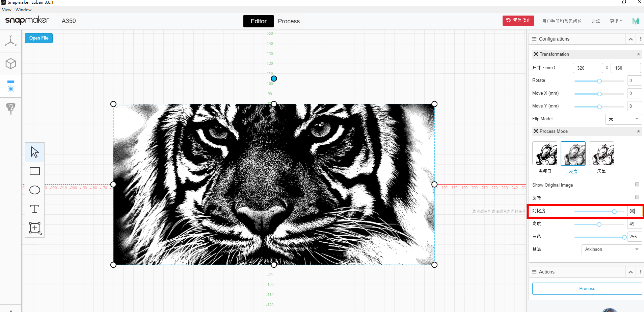Open the View menu

[x=7, y=10]
